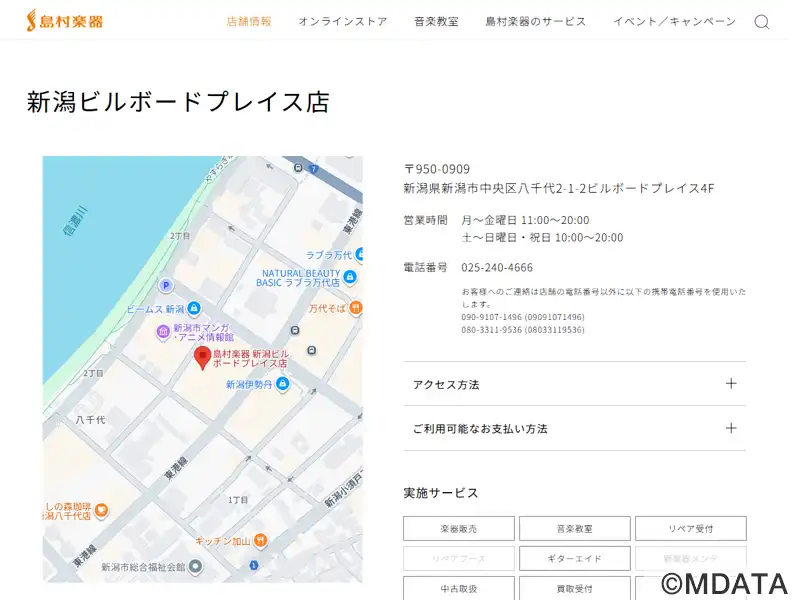Click the リペア受付 service button
This screenshot has height=600, width=800.
coord(691,529)
